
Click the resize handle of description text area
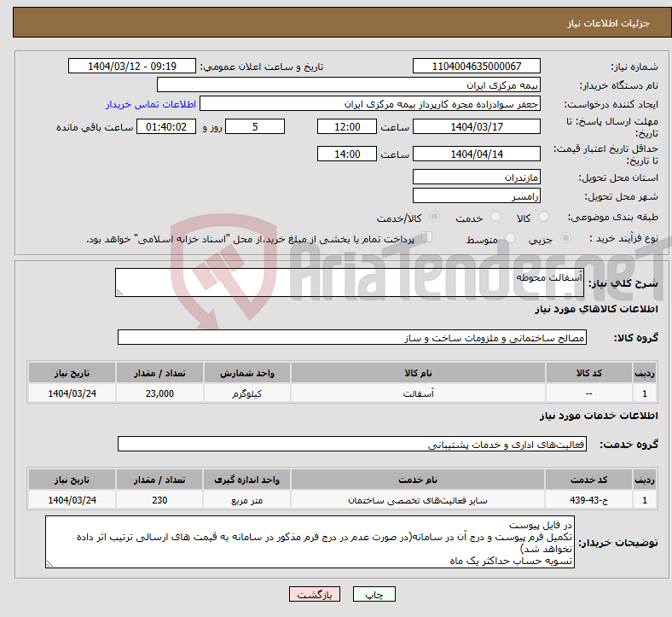pyautogui.click(x=119, y=293)
